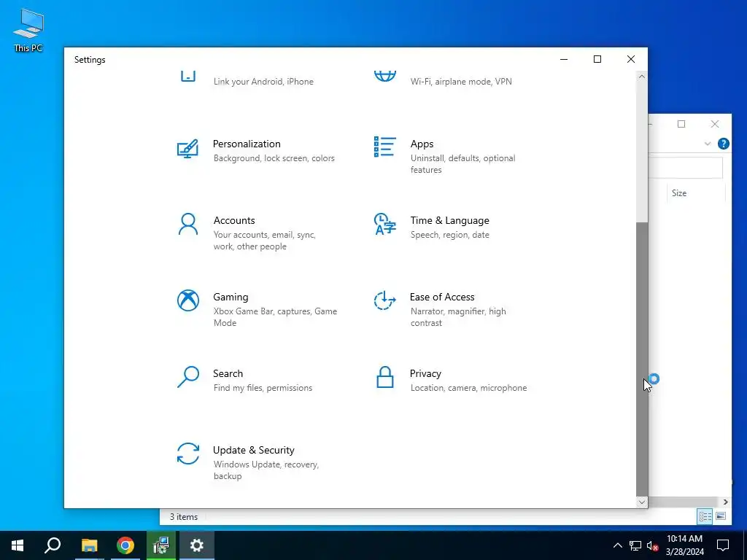
Task: Switch File Explorer to large icons view
Action: [x=721, y=516]
